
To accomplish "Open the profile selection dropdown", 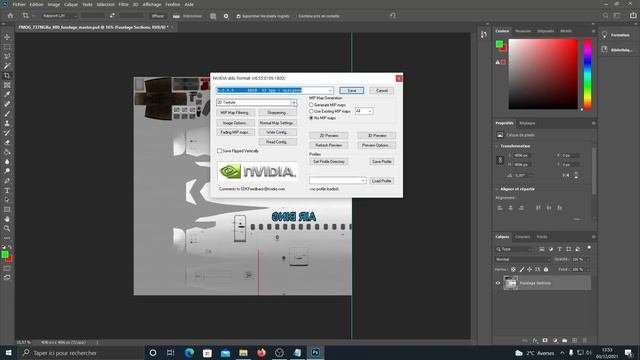I will (x=338, y=180).
